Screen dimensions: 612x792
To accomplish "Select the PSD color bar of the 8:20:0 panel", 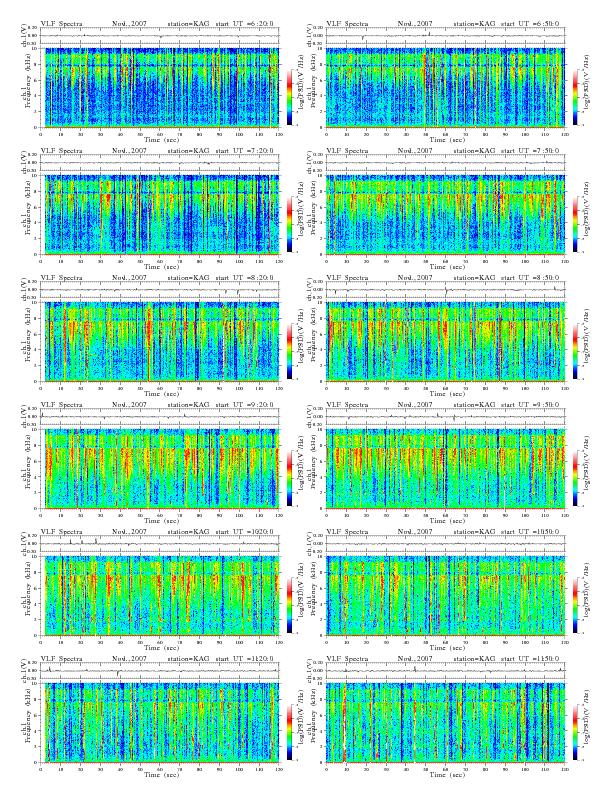I will click(289, 351).
